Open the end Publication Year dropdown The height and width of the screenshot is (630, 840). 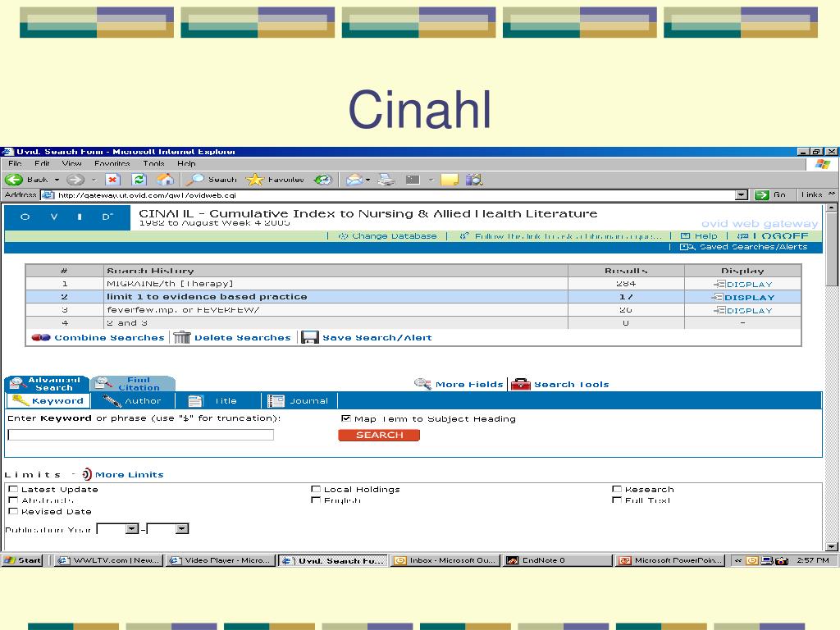[182, 529]
